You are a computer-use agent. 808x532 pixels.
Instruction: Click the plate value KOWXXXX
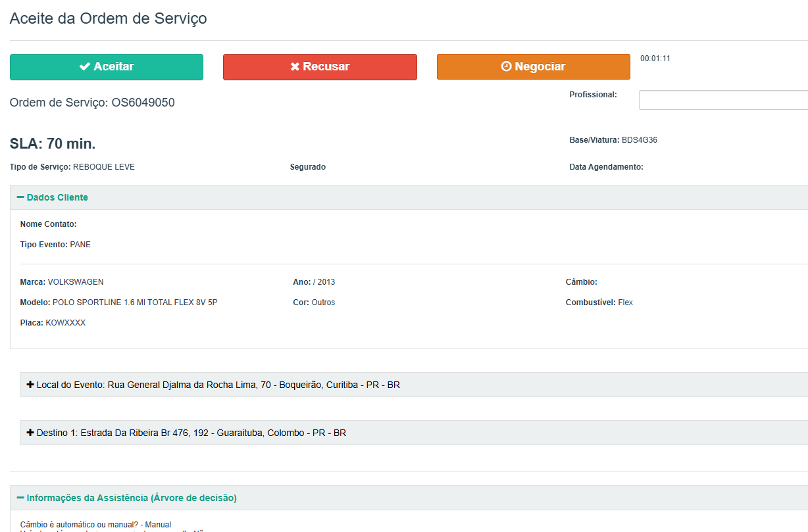65,323
